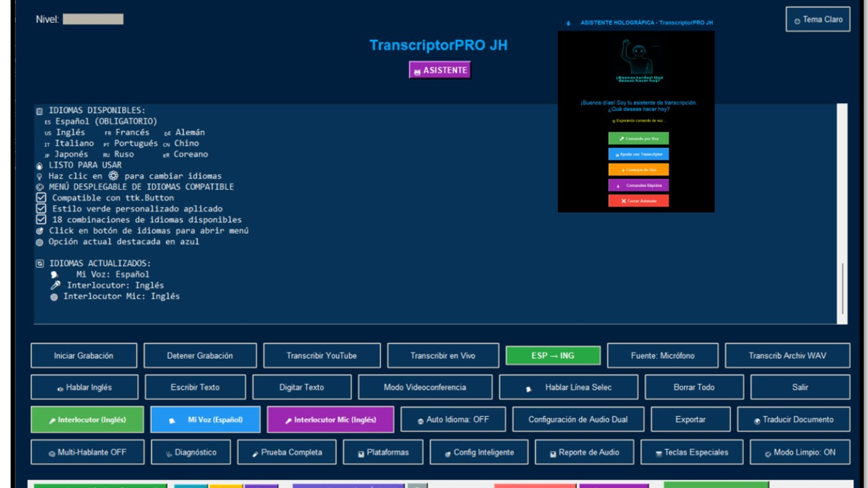Click the purple Interlocutor Mic (Inglés) button
The image size is (868, 488).
click(x=330, y=420)
